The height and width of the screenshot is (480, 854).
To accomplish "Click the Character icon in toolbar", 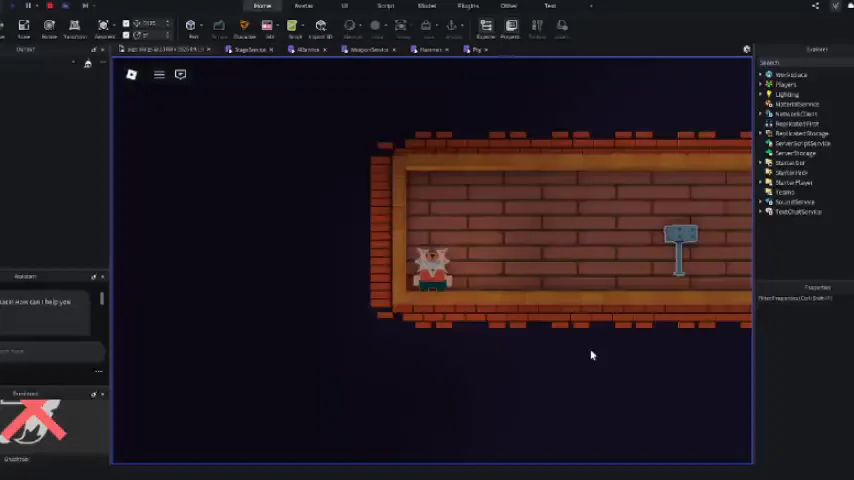I will (x=244, y=25).
